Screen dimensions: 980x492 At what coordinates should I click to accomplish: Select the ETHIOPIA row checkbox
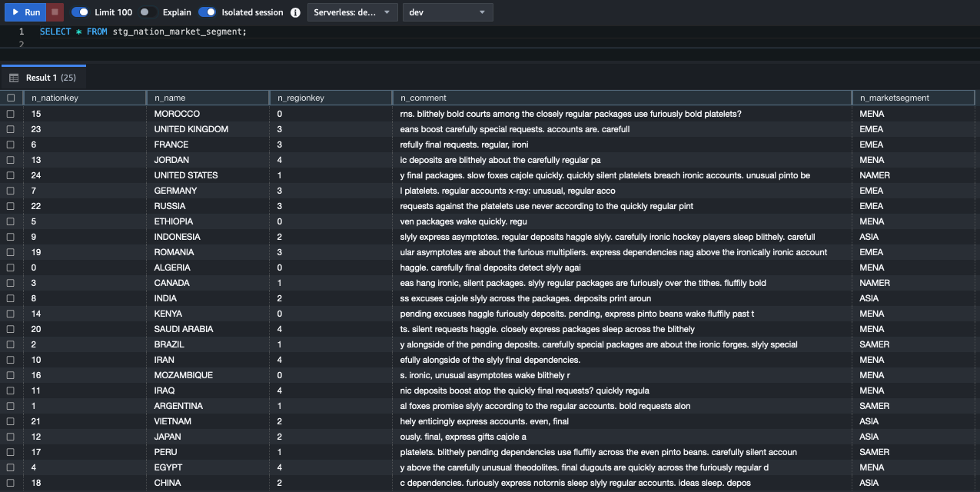pos(11,221)
